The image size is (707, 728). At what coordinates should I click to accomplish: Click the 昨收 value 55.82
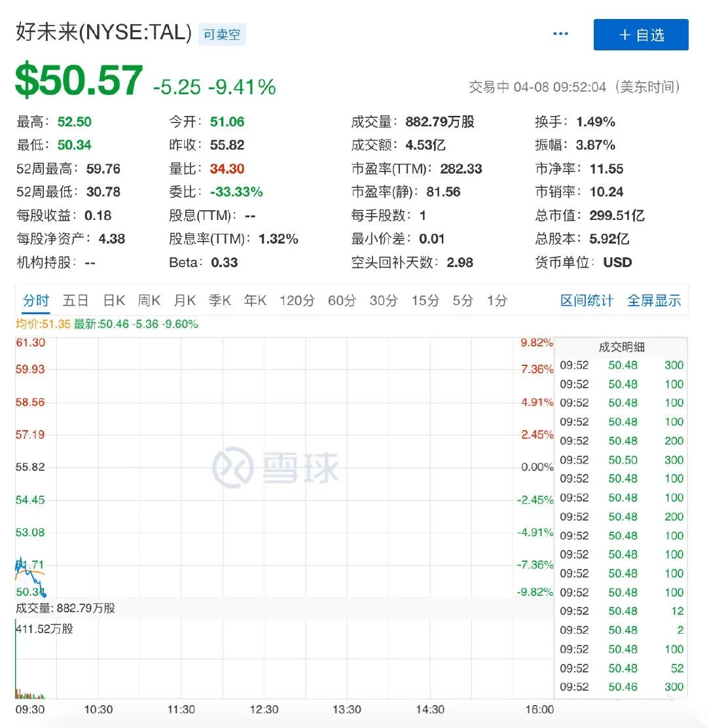(227, 145)
